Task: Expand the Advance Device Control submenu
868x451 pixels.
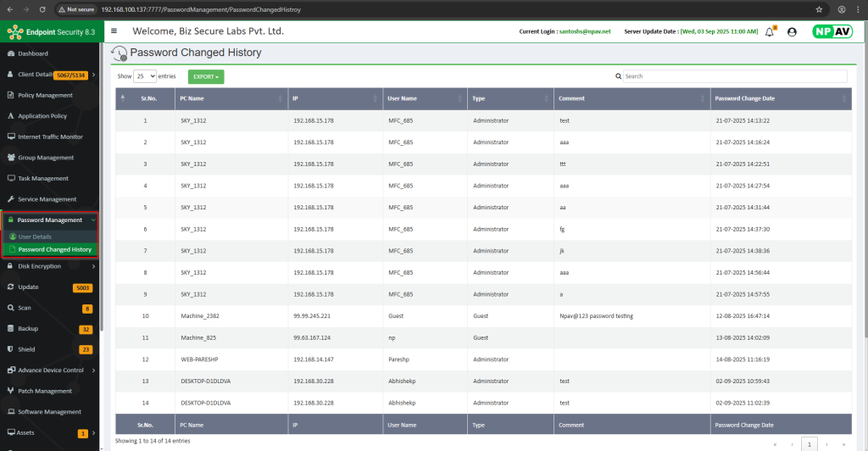Action: pyautogui.click(x=50, y=370)
